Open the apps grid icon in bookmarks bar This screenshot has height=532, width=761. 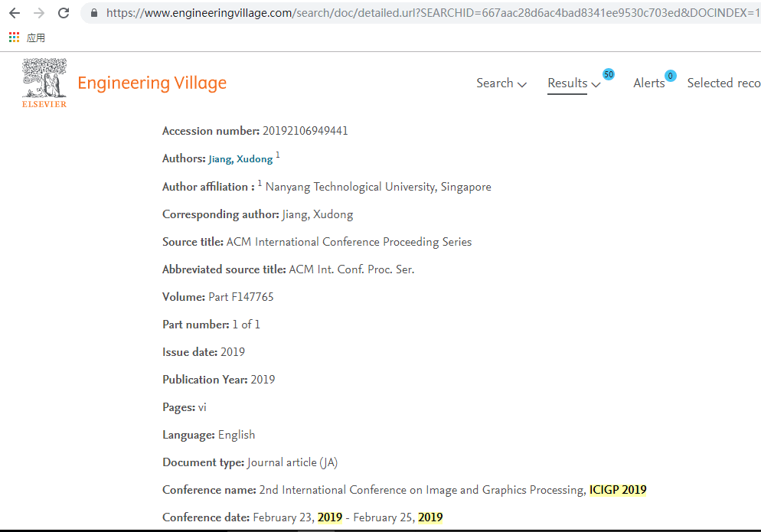click(14, 38)
